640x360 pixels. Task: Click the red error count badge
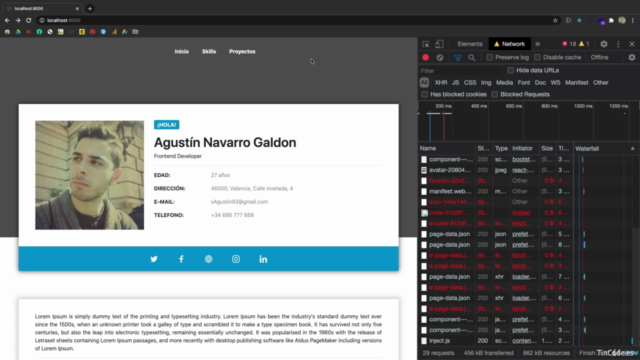coord(569,44)
